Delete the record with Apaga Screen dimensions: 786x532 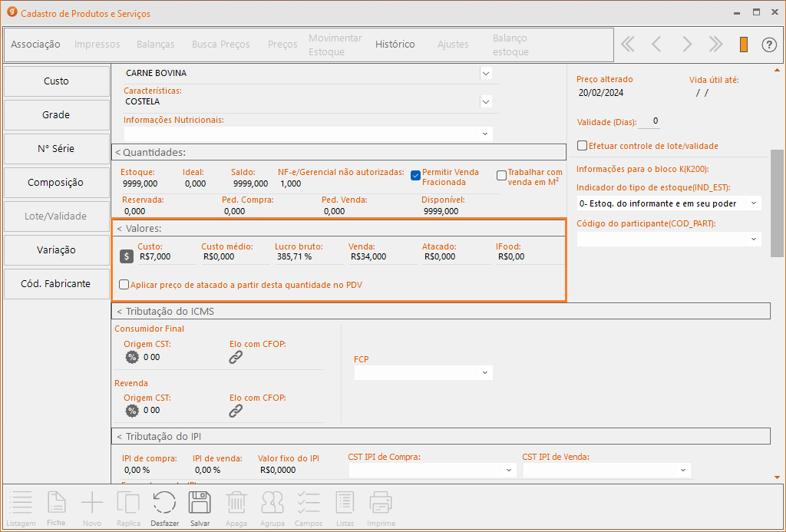tap(236, 508)
